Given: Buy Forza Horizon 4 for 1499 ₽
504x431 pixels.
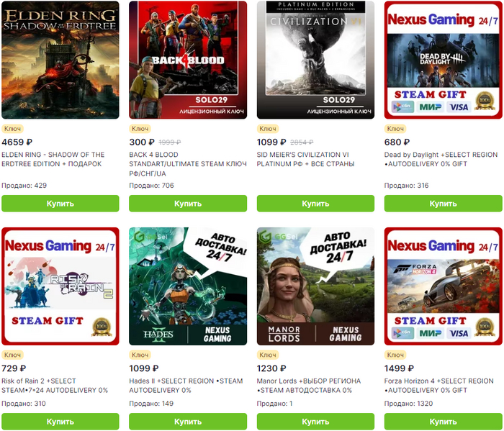Looking at the screenshot, I should 444,422.
